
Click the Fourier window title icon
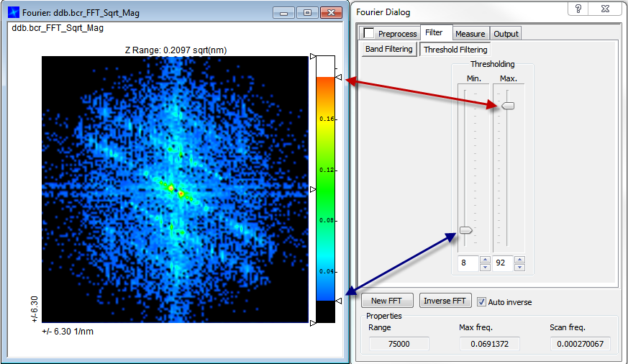point(14,12)
